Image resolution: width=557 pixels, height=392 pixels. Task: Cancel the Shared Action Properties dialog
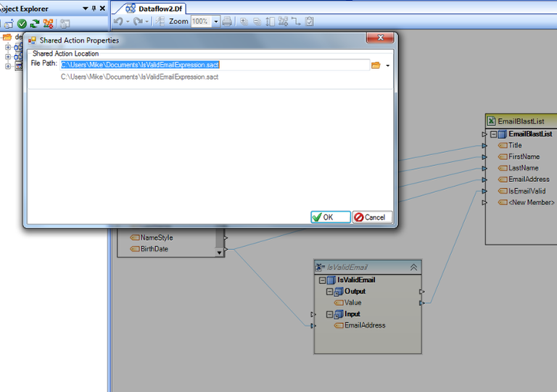pos(372,217)
